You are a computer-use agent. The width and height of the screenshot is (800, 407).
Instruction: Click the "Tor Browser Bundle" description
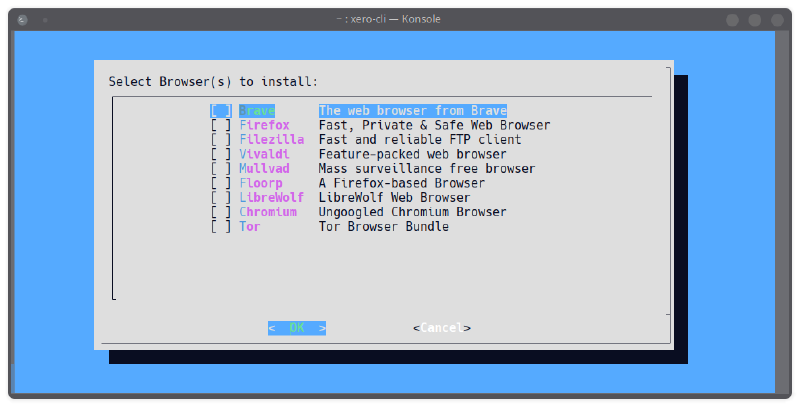click(383, 227)
